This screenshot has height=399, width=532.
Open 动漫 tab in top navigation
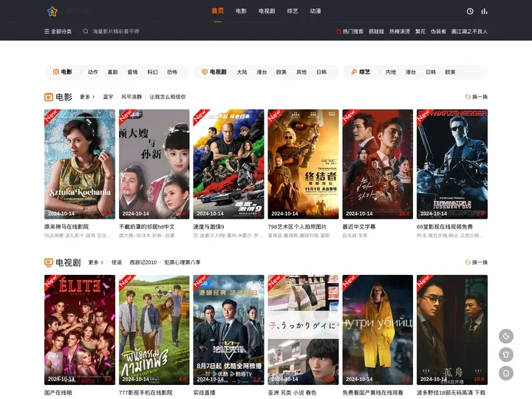[316, 11]
